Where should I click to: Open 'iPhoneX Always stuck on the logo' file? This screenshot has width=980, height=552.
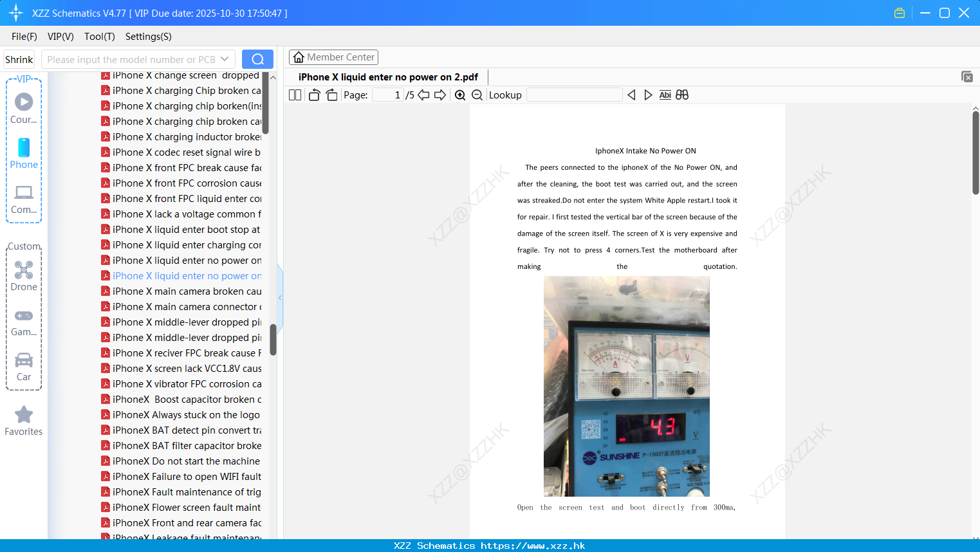click(x=180, y=415)
